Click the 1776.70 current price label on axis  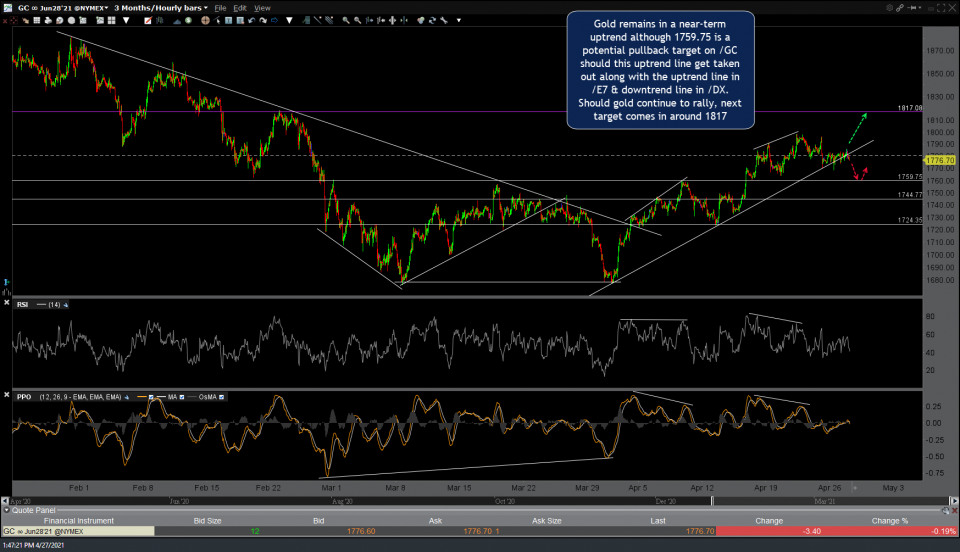click(940, 160)
